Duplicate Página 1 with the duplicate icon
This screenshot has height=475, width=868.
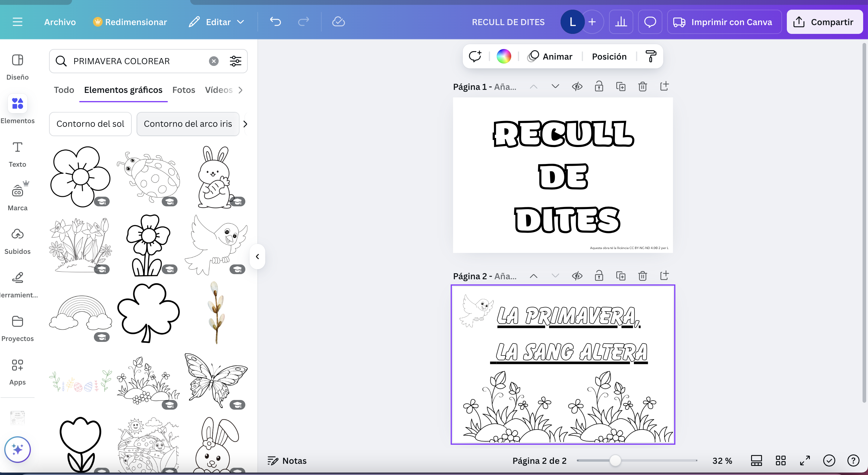621,86
